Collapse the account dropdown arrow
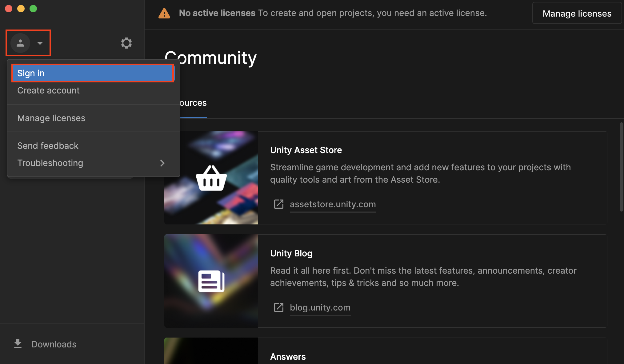Image resolution: width=624 pixels, height=364 pixels. click(x=40, y=43)
